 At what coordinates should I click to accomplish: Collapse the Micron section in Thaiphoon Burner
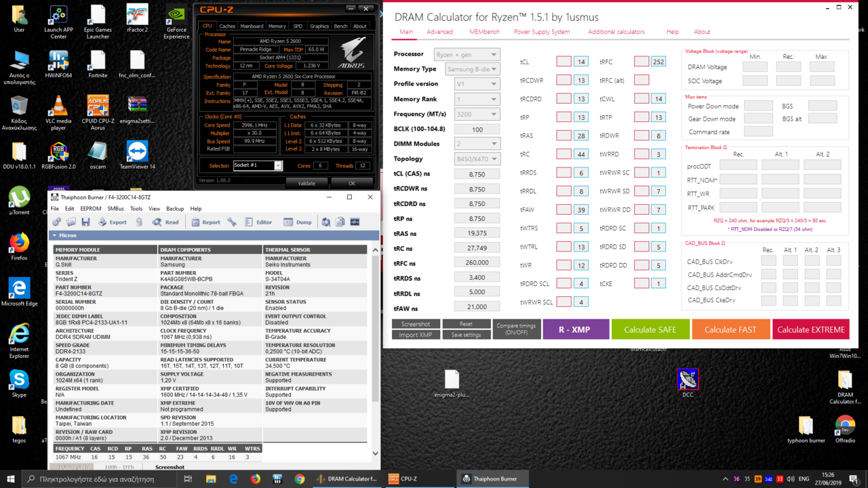pyautogui.click(x=55, y=235)
